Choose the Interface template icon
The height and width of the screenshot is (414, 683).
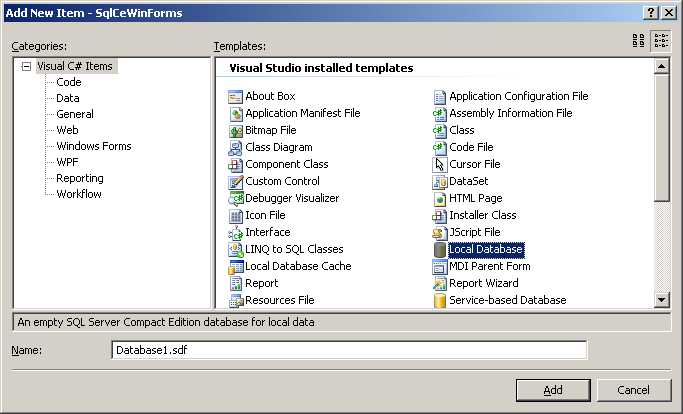235,232
